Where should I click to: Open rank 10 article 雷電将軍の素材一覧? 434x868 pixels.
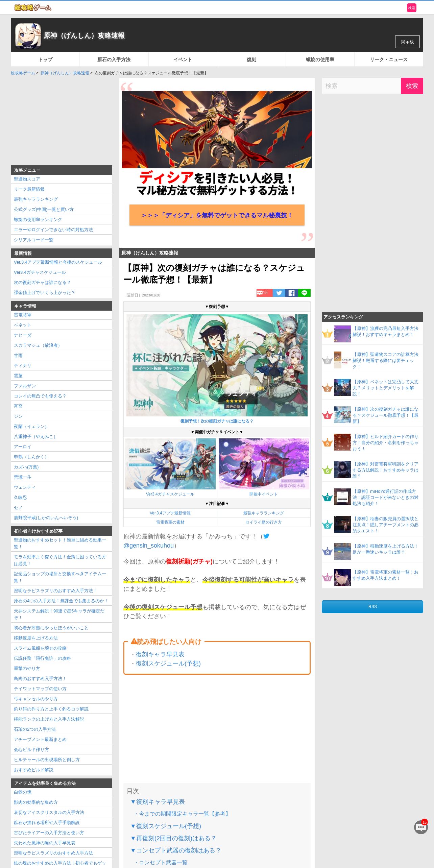tap(385, 575)
